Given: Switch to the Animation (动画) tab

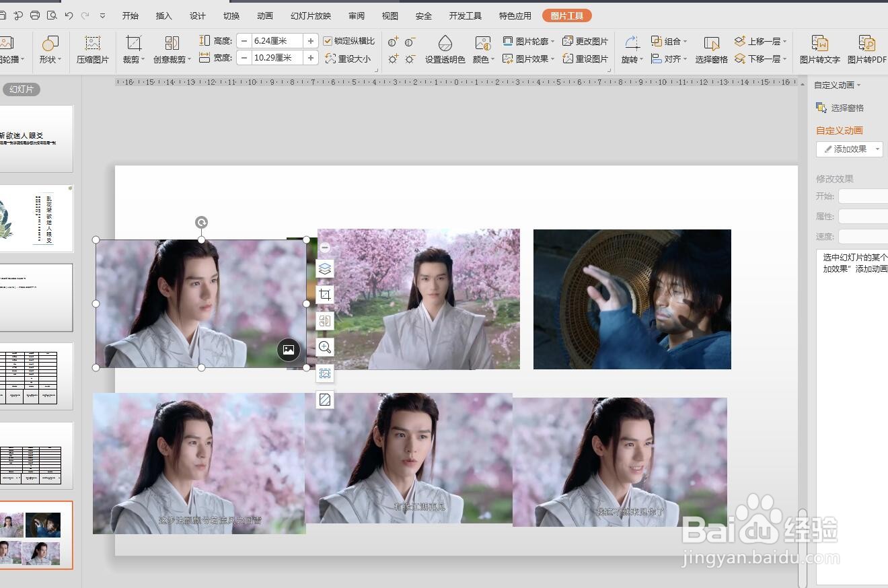Looking at the screenshot, I should (265, 15).
